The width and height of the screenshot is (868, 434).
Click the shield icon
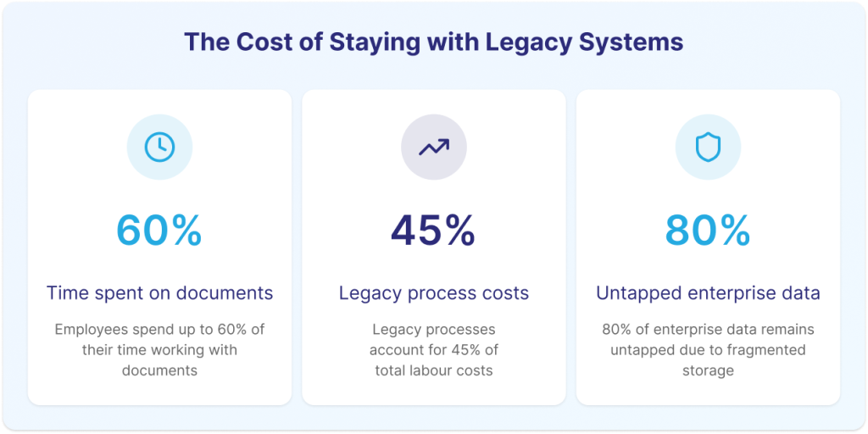click(x=708, y=147)
